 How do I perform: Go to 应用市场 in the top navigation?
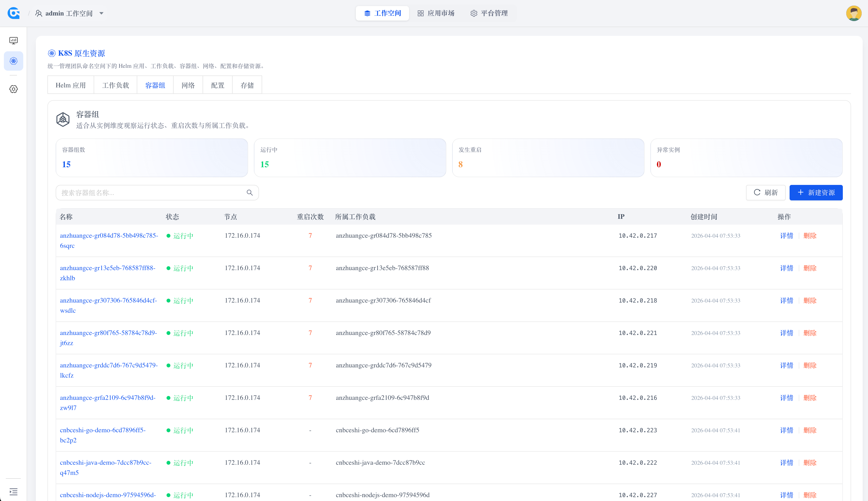click(436, 13)
